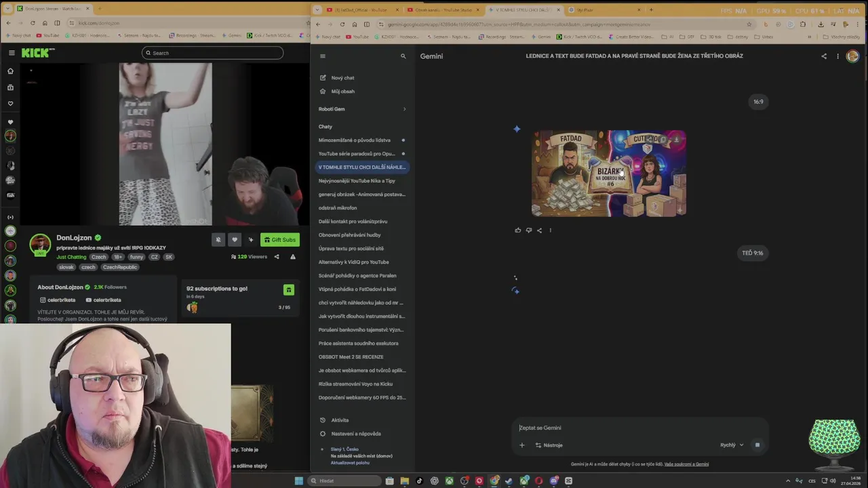Click Aktualizovat polohu link
Screen dimensions: 868x488
[350, 462]
